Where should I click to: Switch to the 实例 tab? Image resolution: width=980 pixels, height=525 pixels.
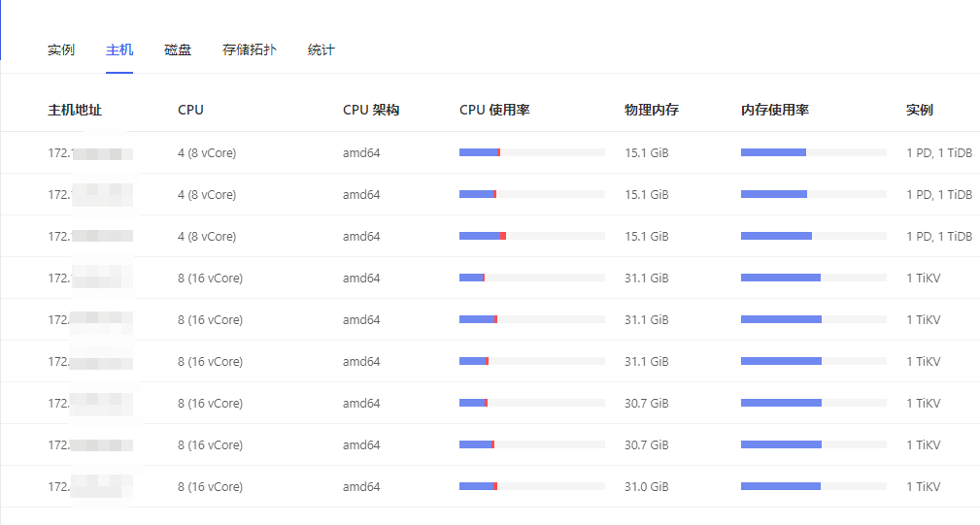(61, 49)
